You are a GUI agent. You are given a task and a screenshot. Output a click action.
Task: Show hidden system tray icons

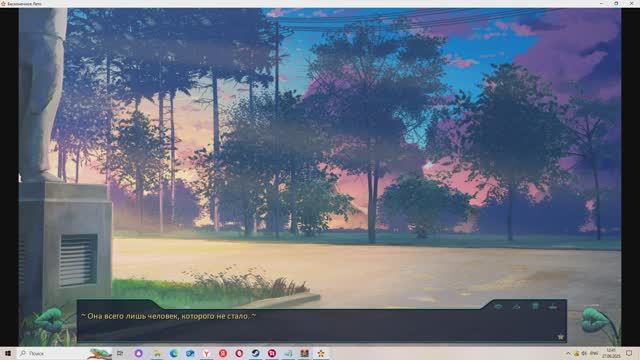point(568,353)
